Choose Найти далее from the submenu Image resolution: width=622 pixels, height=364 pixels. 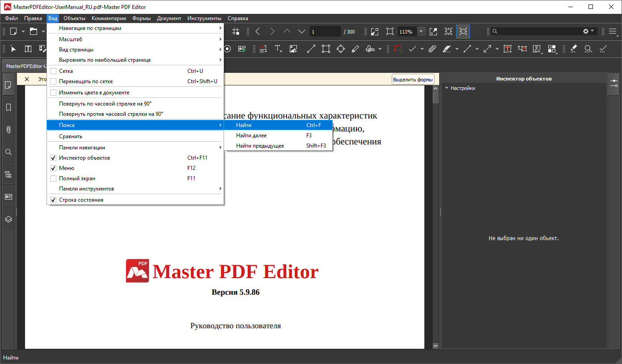point(251,135)
